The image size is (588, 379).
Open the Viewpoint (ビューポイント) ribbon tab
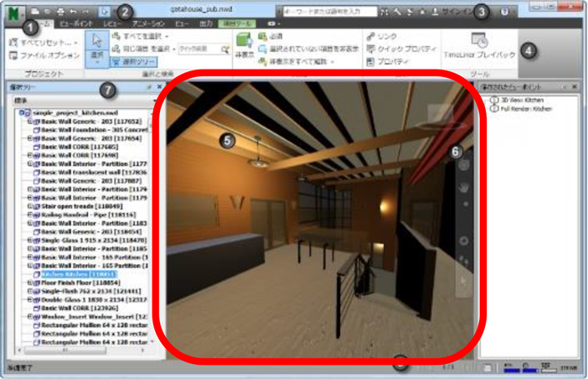[x=75, y=24]
